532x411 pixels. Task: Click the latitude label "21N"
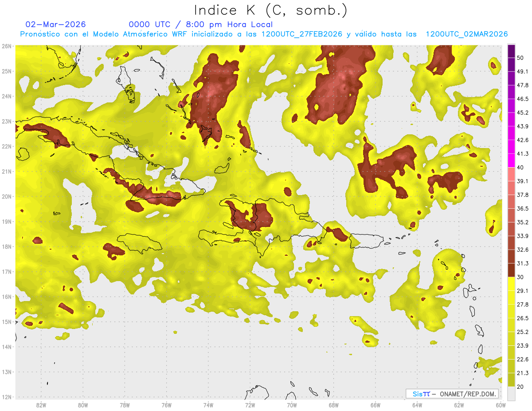[7, 171]
